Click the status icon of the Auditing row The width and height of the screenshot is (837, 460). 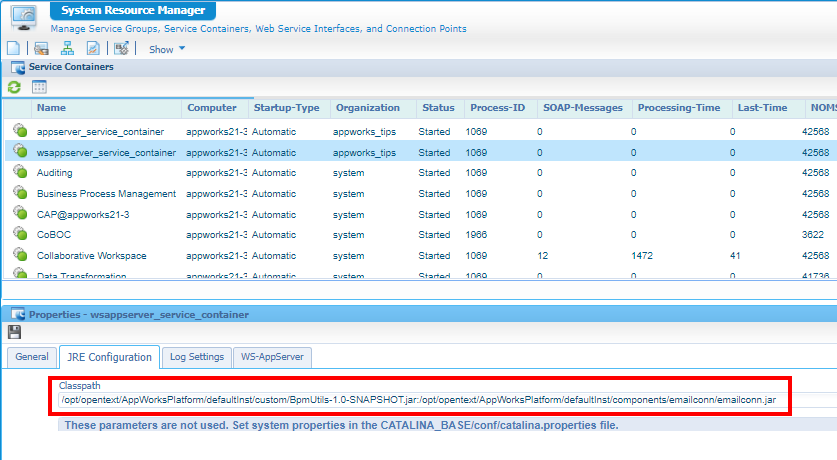pyautogui.click(x=19, y=173)
